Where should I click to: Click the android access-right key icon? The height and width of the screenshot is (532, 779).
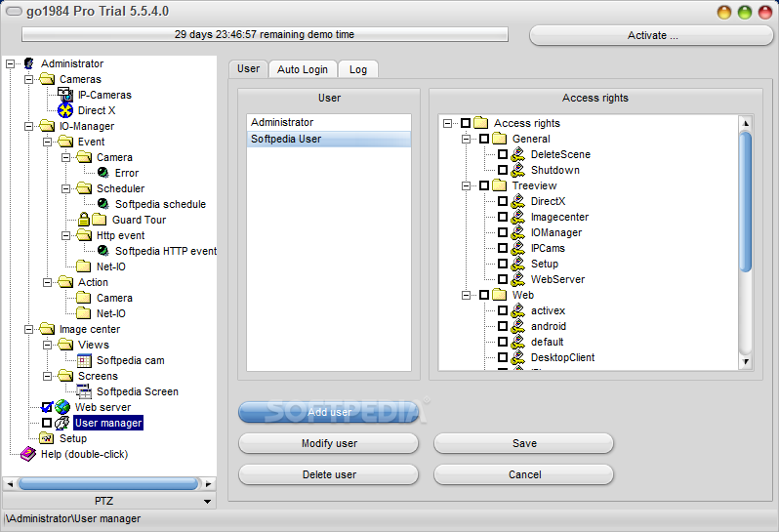[518, 326]
